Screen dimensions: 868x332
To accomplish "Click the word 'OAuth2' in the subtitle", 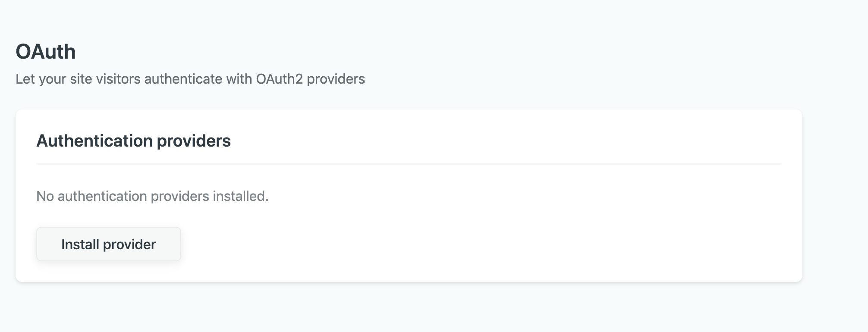I will (279, 79).
